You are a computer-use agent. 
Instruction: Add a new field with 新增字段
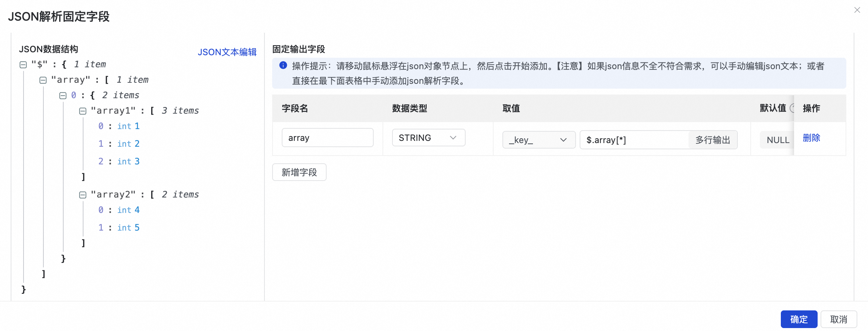pos(299,172)
